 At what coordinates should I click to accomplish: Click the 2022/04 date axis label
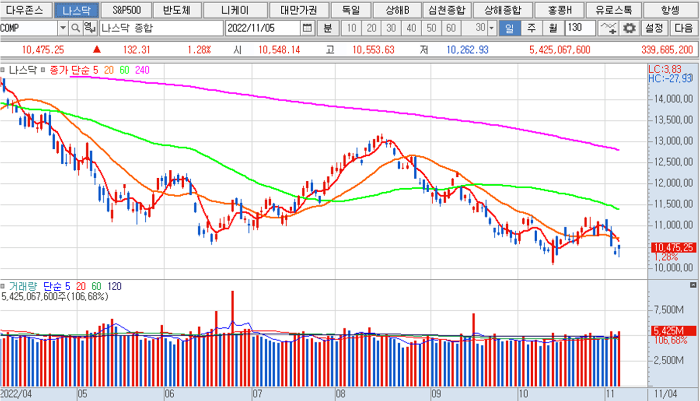tap(16, 394)
